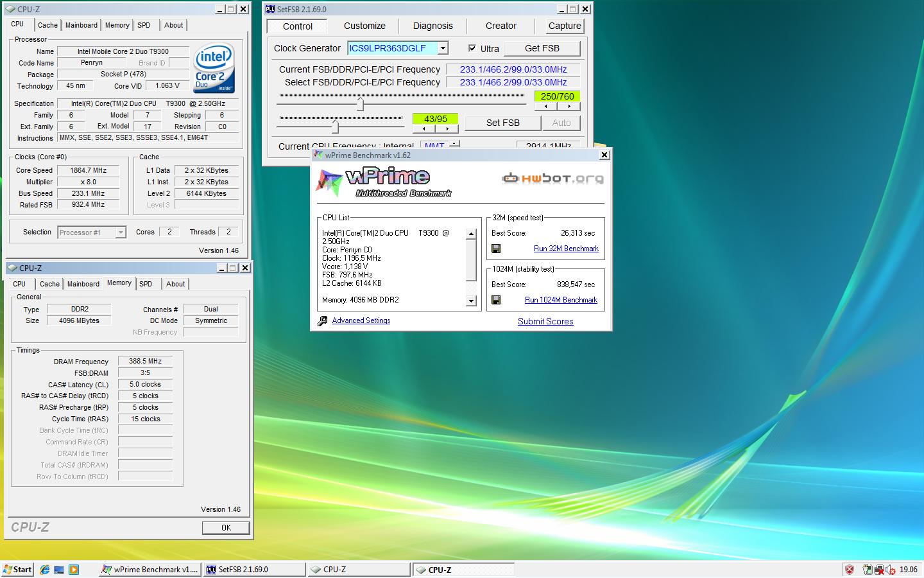Click the DRAM Frequency value 388.5 MHz
Image resolution: width=924 pixels, height=578 pixels.
(x=146, y=361)
